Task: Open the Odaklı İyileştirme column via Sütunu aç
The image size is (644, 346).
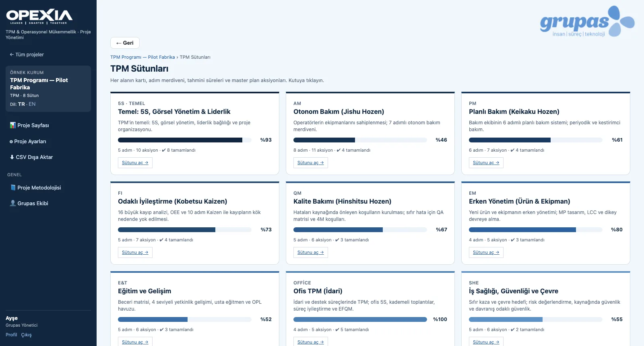Action: 135,252
